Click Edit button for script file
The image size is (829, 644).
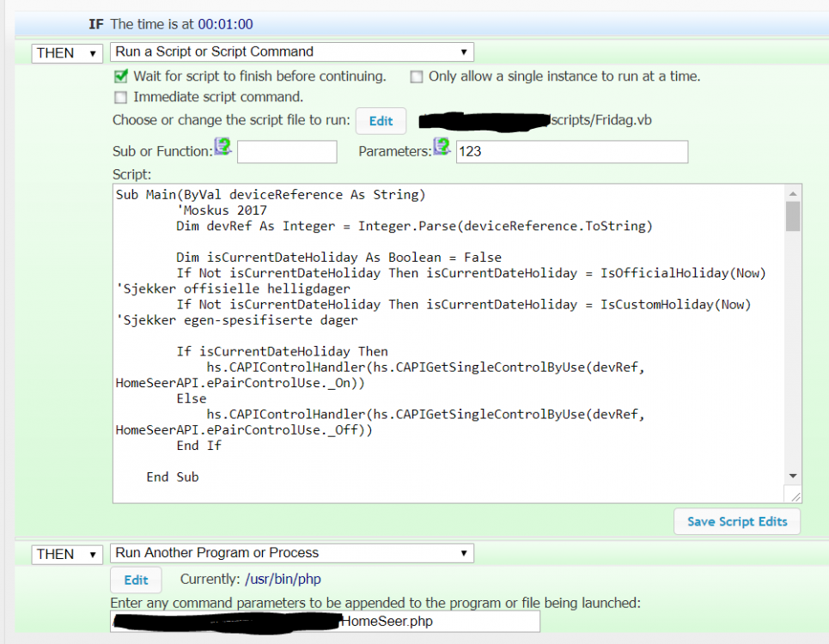pyautogui.click(x=381, y=121)
